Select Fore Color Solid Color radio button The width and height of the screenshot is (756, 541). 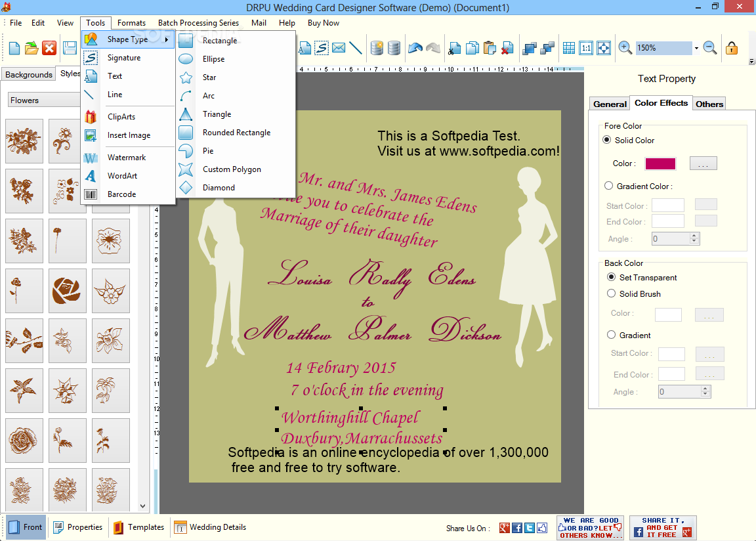[x=607, y=140]
